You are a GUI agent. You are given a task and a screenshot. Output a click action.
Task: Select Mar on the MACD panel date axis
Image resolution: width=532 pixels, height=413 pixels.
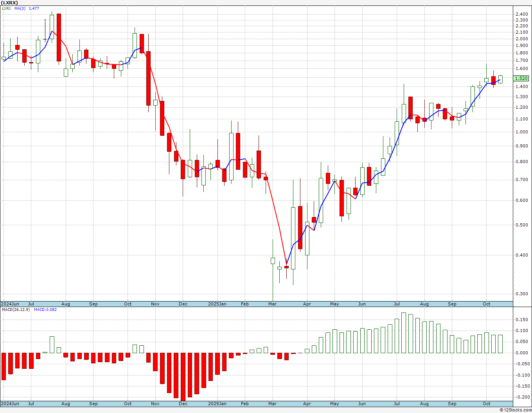[272, 404]
